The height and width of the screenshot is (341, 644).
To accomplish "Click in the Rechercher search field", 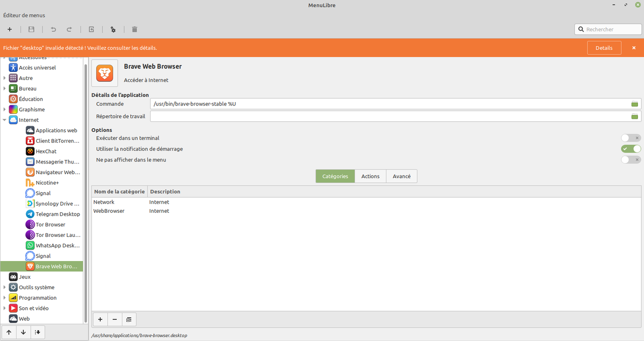I will pos(608,29).
